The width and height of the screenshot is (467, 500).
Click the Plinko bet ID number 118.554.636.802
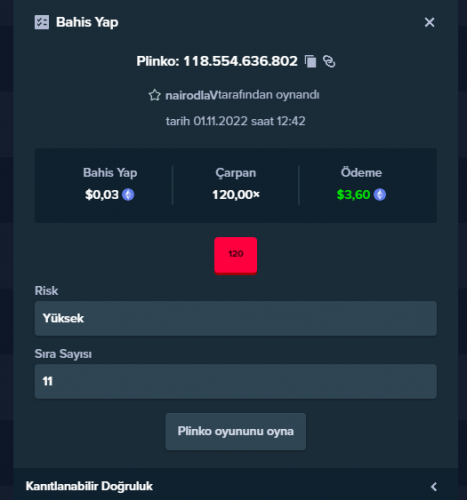[x=240, y=61]
